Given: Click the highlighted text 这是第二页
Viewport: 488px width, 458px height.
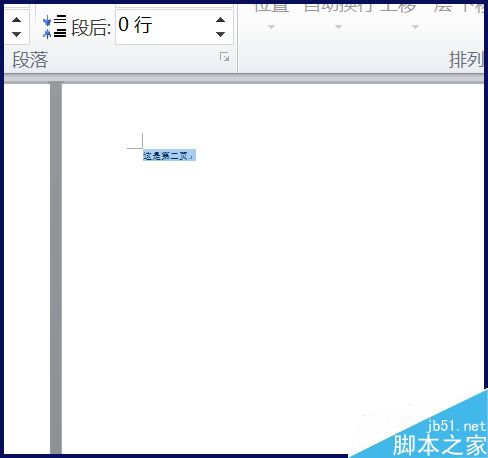Looking at the screenshot, I should point(169,155).
